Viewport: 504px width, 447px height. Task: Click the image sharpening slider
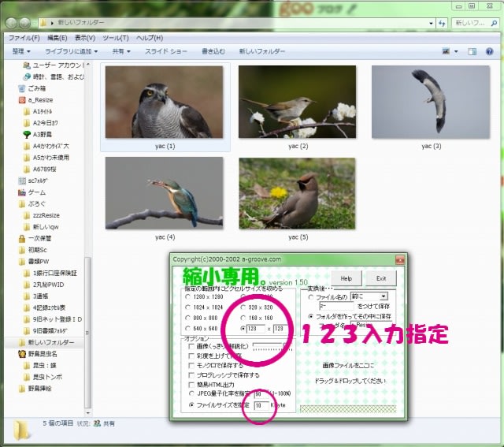(267, 345)
